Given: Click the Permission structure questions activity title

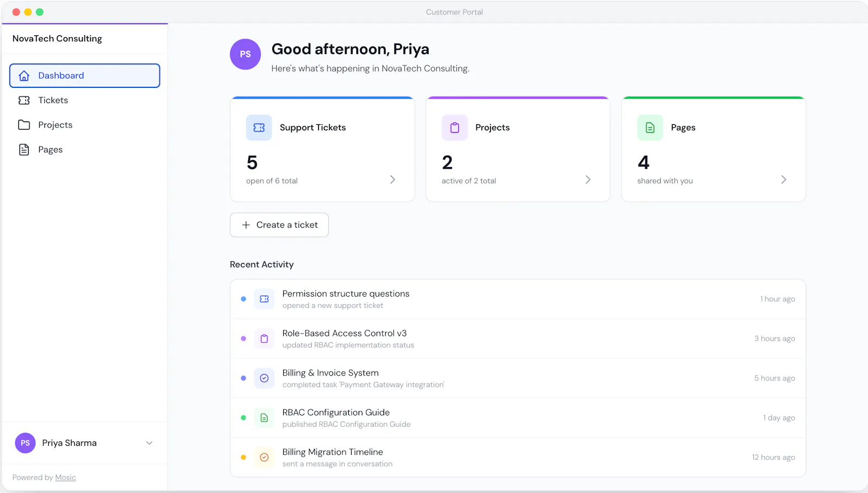Looking at the screenshot, I should [x=346, y=293].
